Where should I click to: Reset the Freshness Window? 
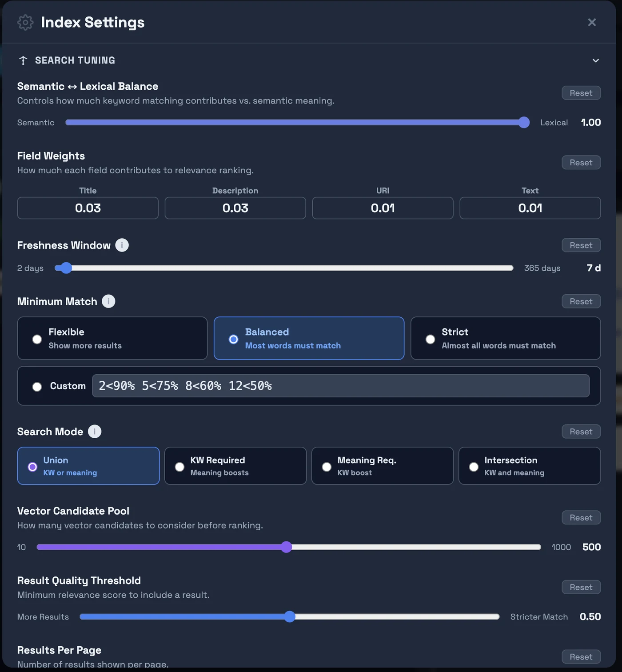click(581, 245)
